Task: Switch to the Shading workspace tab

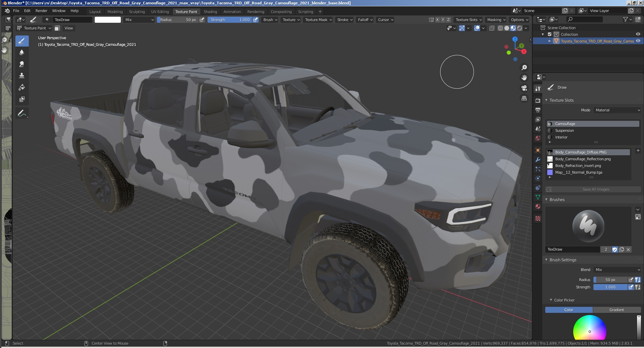Action: [210, 11]
